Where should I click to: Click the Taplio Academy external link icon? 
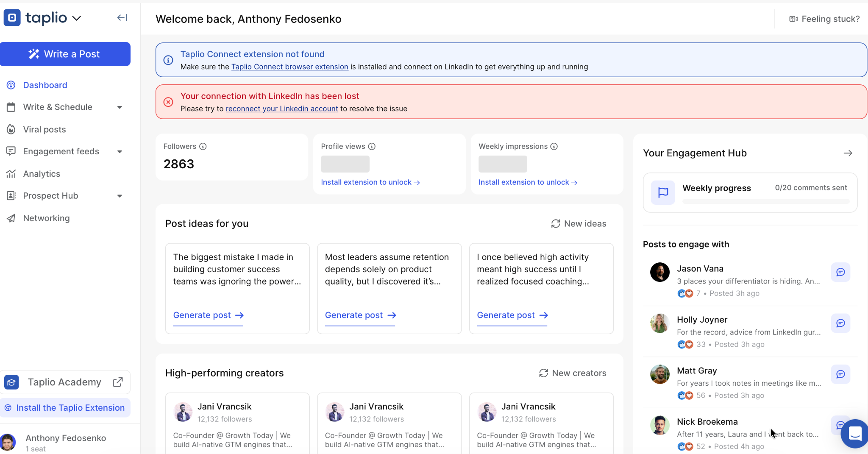118,382
